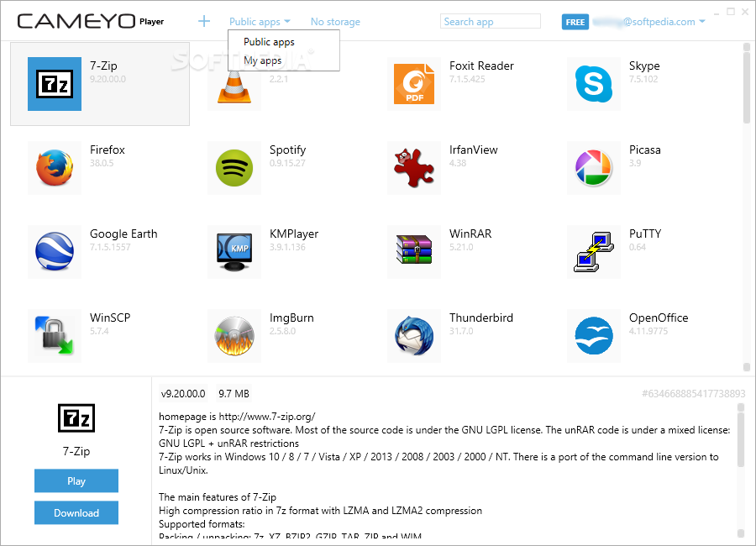Image resolution: width=756 pixels, height=546 pixels.
Task: Click the CAMEYO Player logo
Action: pyautogui.click(x=90, y=21)
